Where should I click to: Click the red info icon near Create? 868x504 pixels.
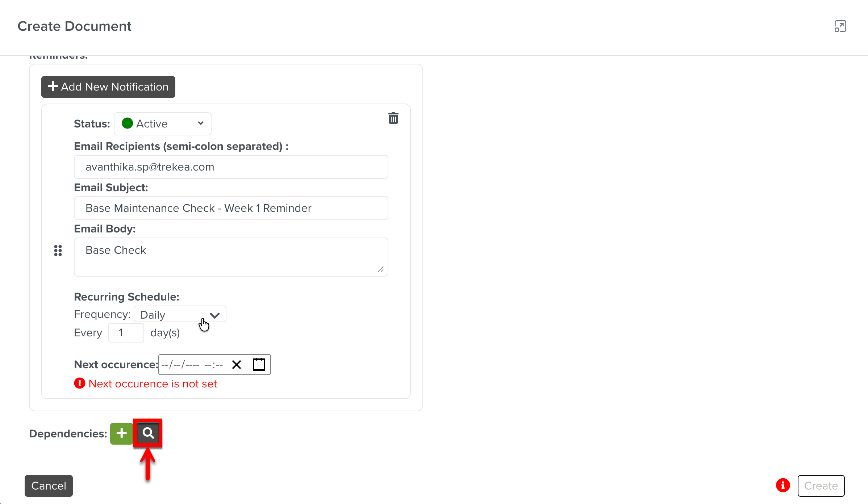coord(783,485)
